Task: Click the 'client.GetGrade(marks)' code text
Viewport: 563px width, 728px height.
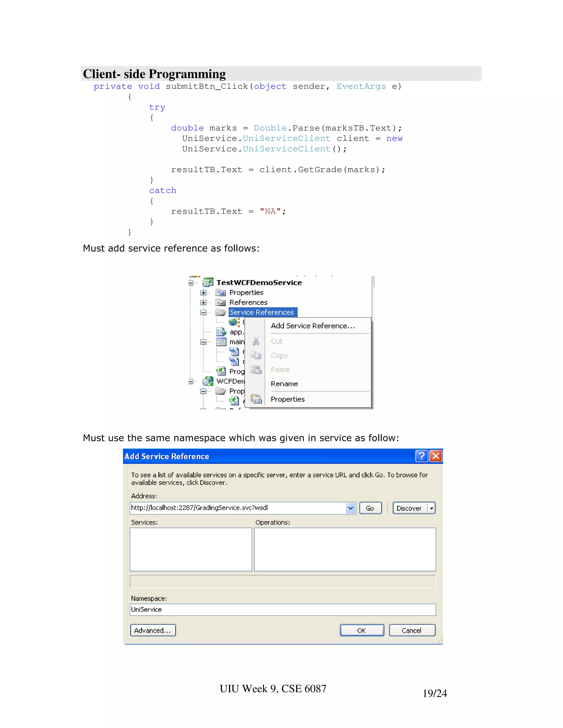Action: (319, 170)
